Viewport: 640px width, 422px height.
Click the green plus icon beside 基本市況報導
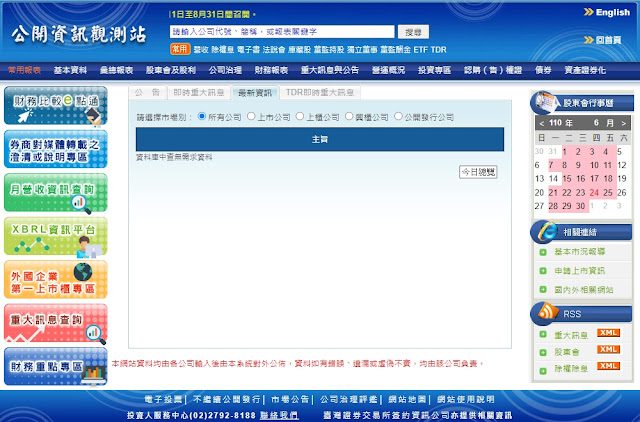tap(543, 252)
